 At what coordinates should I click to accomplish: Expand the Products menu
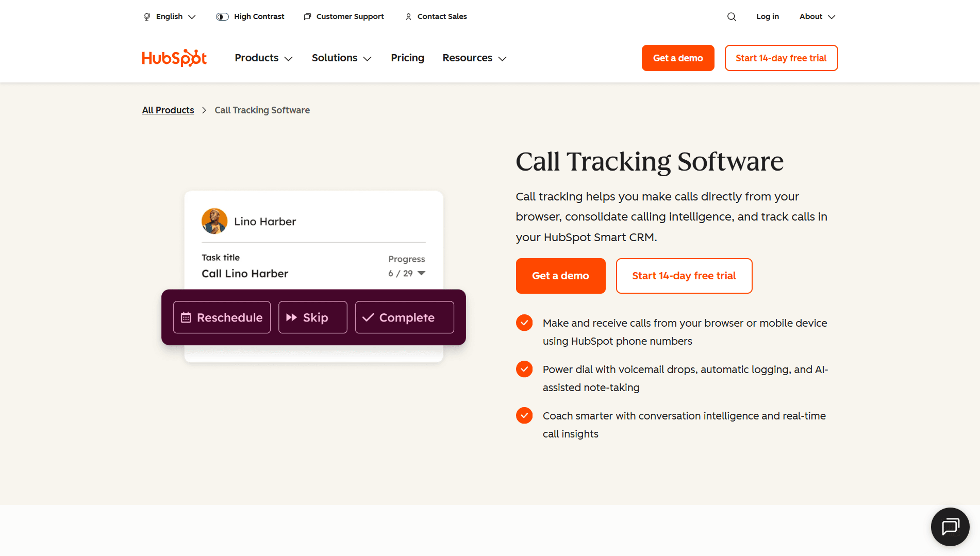tap(264, 58)
